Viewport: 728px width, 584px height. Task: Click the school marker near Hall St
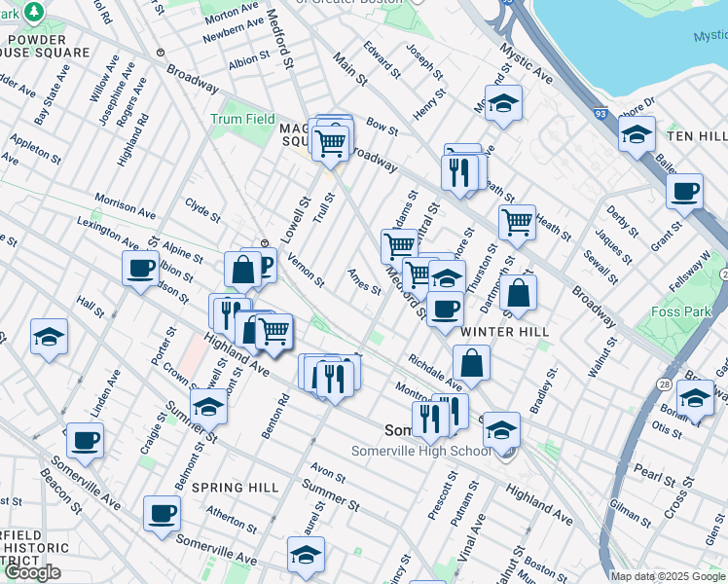49,337
